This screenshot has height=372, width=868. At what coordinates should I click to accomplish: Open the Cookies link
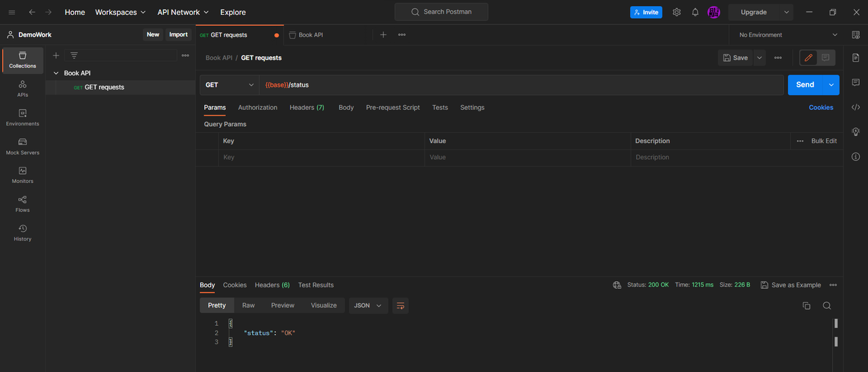821,107
